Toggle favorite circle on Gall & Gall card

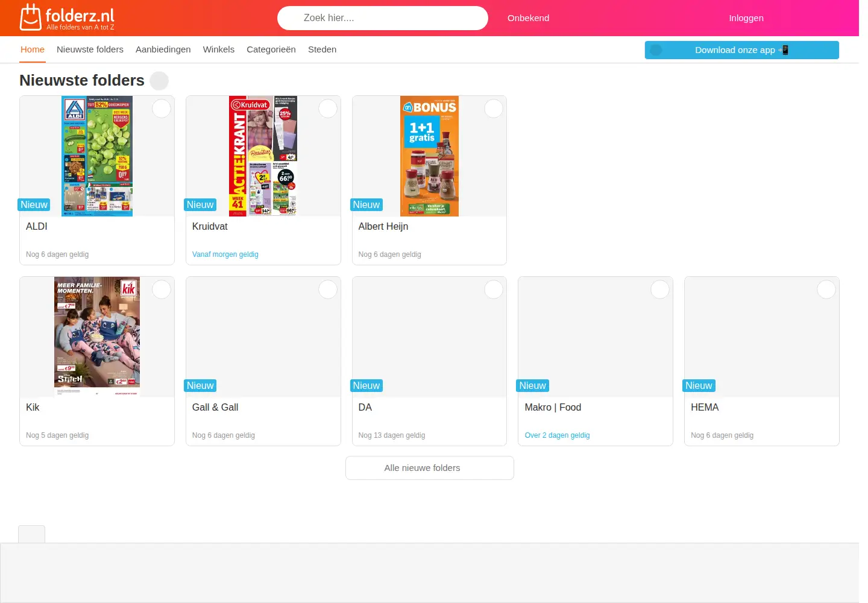click(328, 289)
